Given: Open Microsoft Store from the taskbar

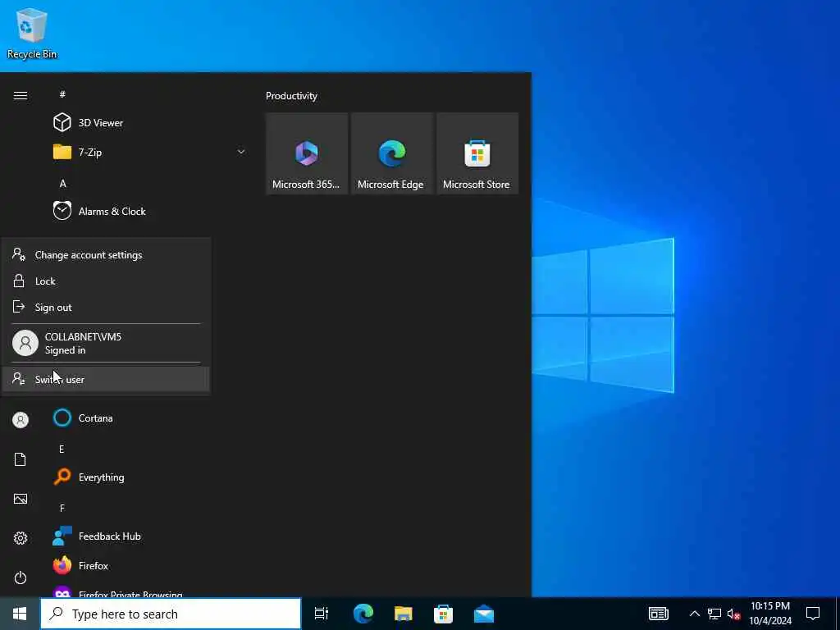Looking at the screenshot, I should 443,614.
